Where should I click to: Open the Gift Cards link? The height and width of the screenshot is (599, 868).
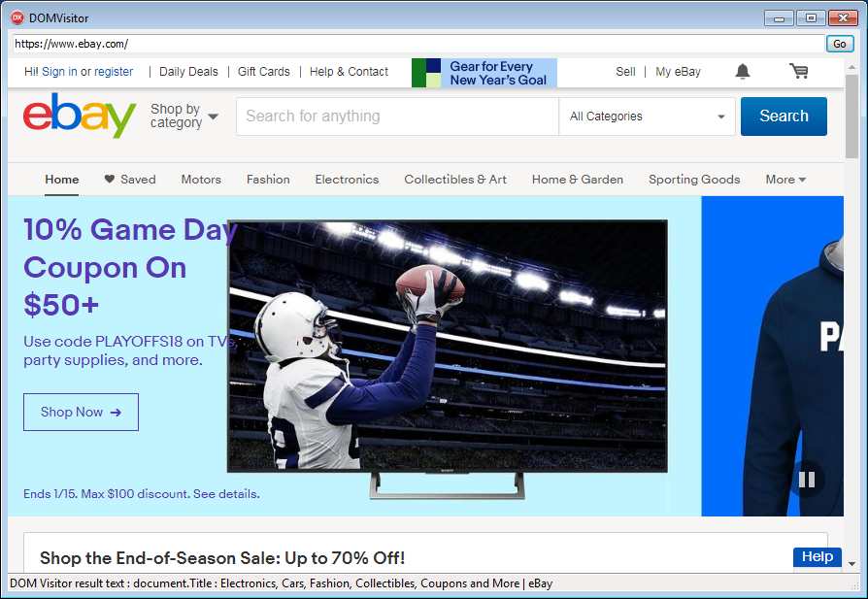[263, 72]
